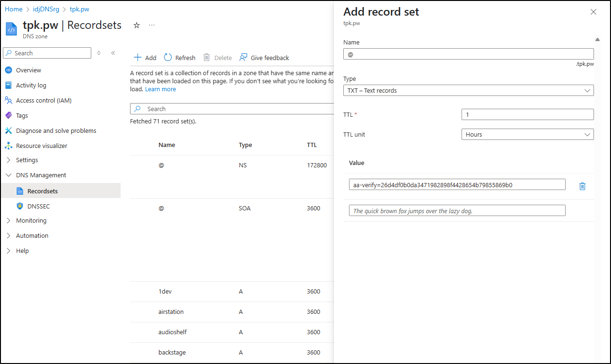Click the Tags icon in sidebar
Viewport: 611px width, 364px height.
click(x=9, y=115)
